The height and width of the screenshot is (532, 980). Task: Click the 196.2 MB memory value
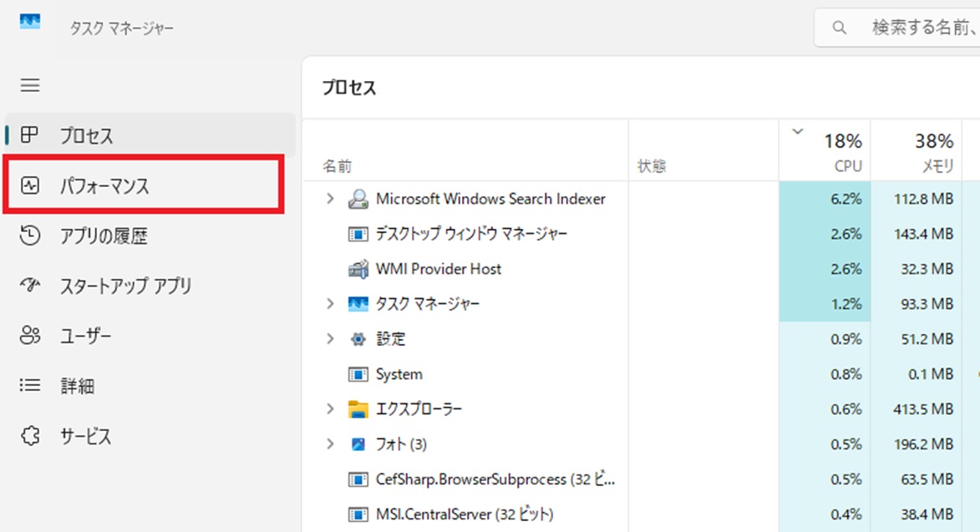(x=923, y=444)
